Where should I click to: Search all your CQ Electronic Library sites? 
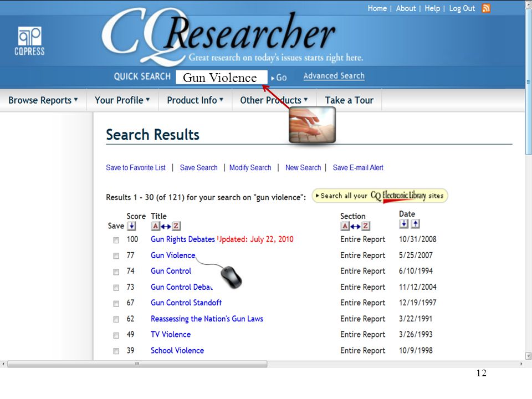380,196
